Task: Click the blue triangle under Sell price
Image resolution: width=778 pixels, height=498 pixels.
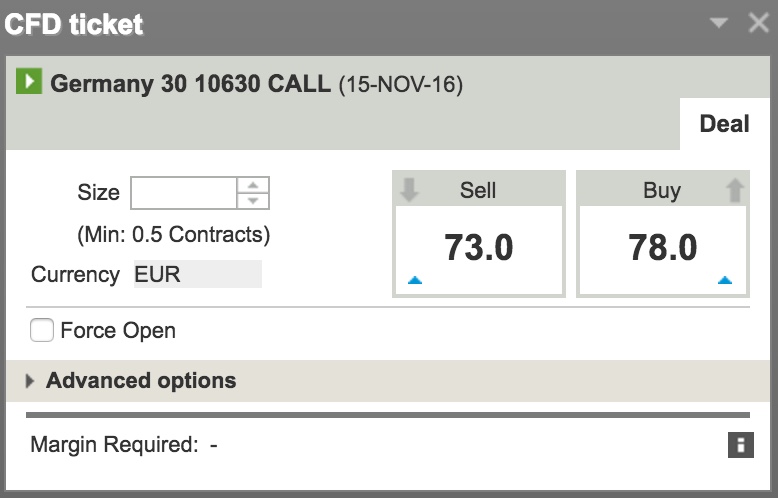Action: click(415, 281)
